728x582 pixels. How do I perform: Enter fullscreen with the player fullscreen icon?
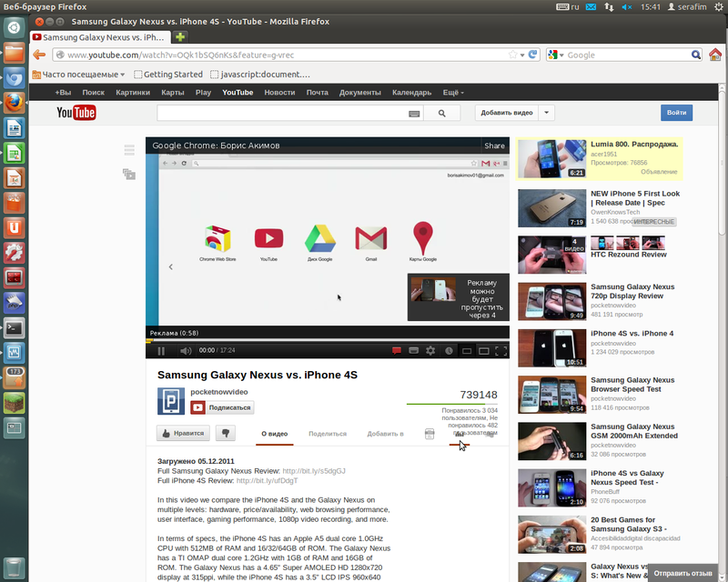pos(501,351)
